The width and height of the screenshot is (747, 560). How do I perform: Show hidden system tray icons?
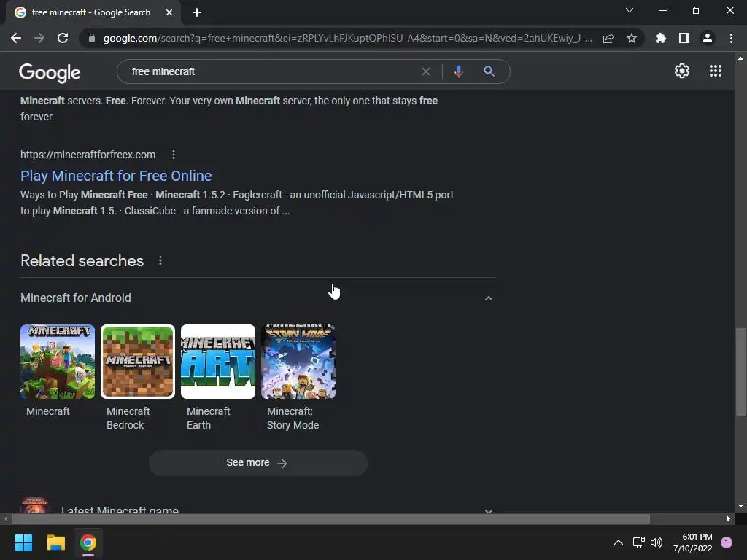pyautogui.click(x=619, y=542)
